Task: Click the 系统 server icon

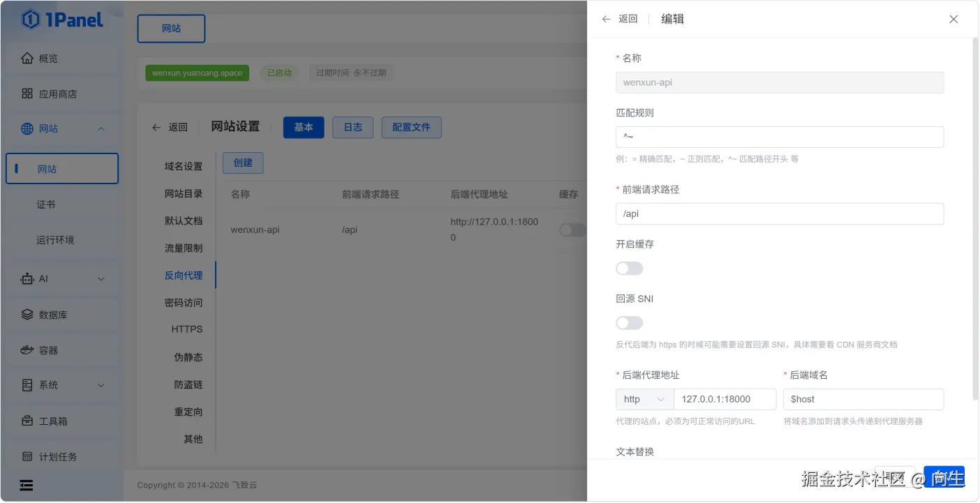Action: tap(27, 385)
